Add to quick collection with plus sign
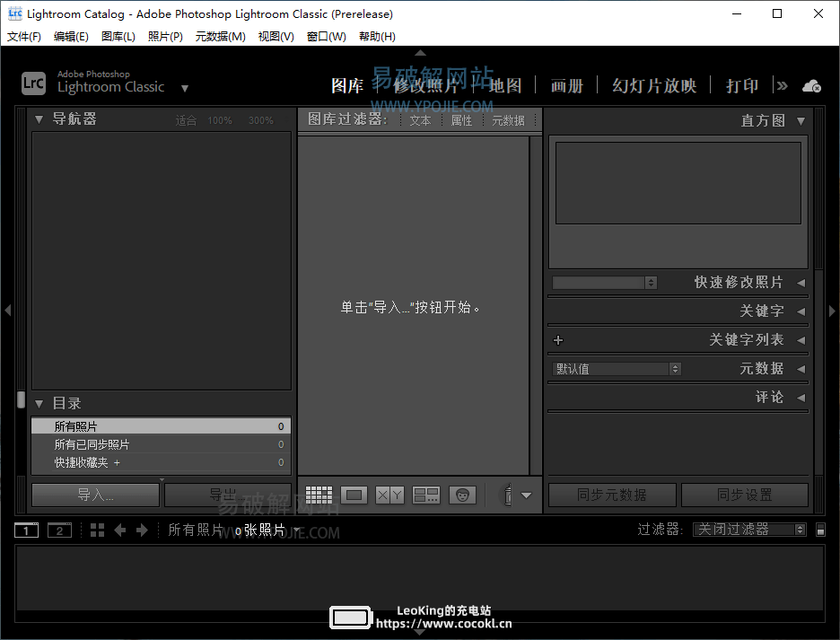The image size is (840, 640). 117,462
